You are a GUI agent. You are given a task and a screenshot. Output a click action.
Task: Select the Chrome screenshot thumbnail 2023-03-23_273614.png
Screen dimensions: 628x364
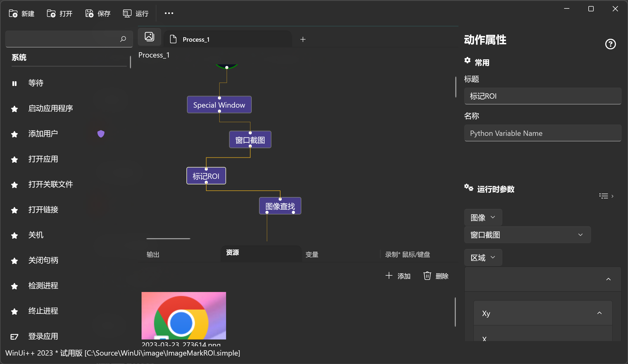pos(184,315)
